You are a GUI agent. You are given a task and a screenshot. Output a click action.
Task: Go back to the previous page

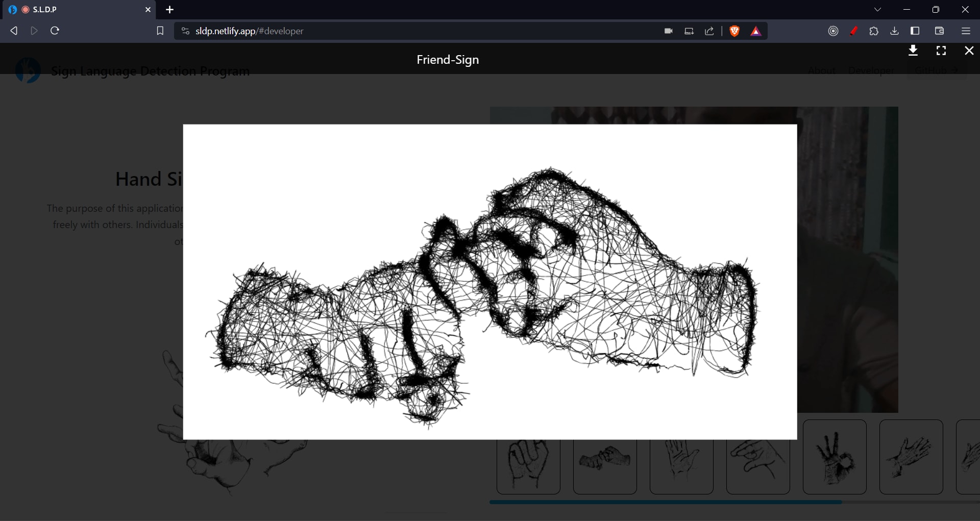(x=14, y=31)
